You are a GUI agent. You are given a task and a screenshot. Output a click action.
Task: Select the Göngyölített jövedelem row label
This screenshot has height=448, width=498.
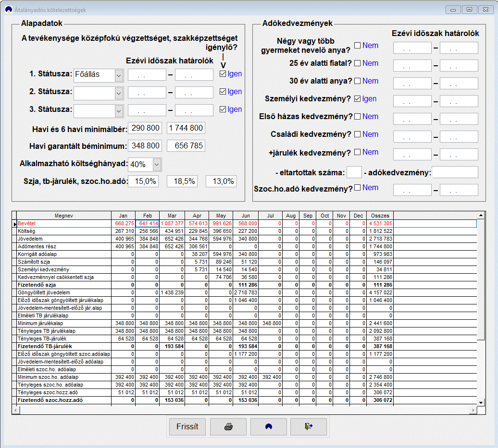pyautogui.click(x=64, y=292)
